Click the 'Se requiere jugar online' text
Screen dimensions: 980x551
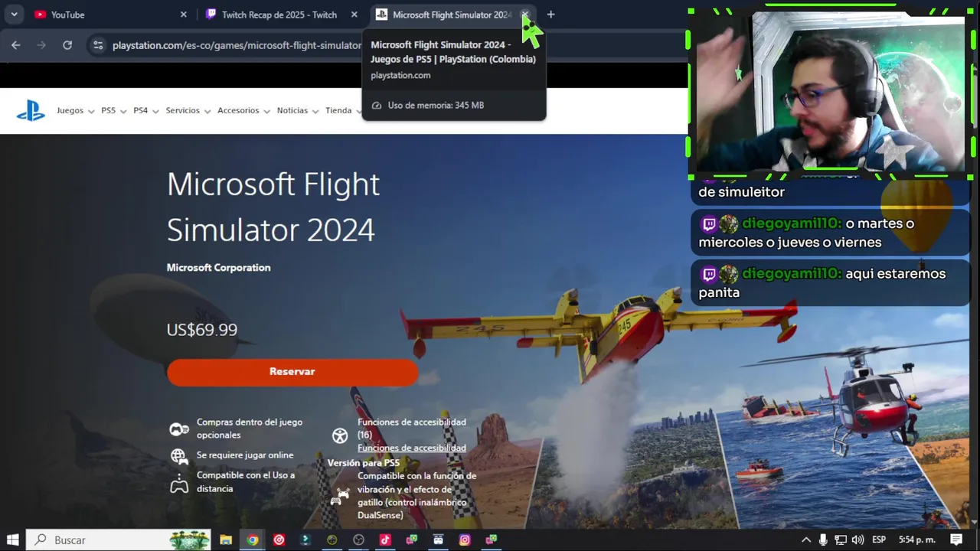point(245,455)
